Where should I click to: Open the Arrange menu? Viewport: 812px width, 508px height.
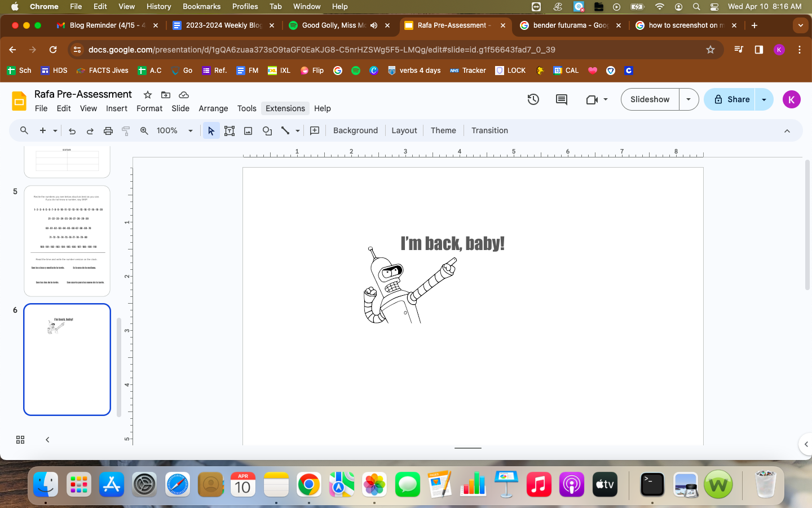point(213,108)
